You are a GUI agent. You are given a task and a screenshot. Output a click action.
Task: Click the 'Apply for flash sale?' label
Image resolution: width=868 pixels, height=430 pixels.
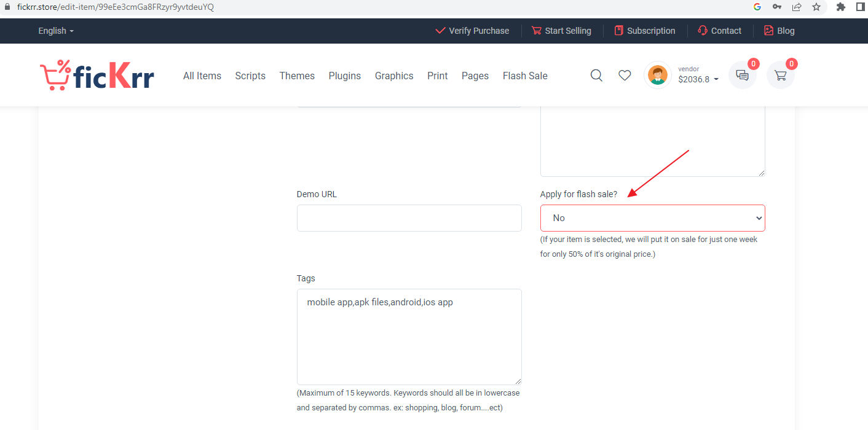click(578, 194)
